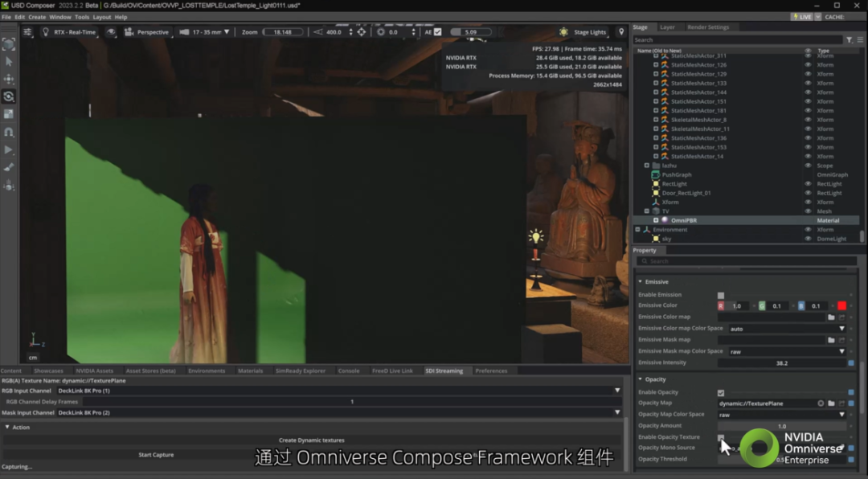Click the Zoom value field 18.148
The width and height of the screenshot is (868, 479).
[282, 32]
